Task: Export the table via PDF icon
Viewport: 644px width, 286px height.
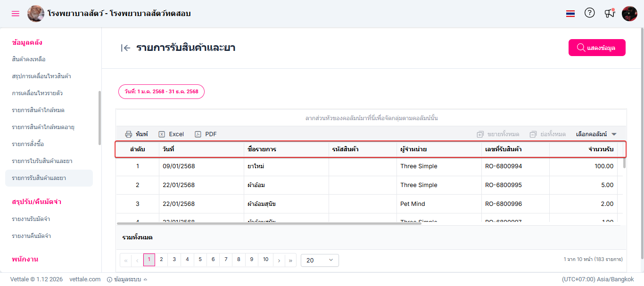Action: pos(198,134)
